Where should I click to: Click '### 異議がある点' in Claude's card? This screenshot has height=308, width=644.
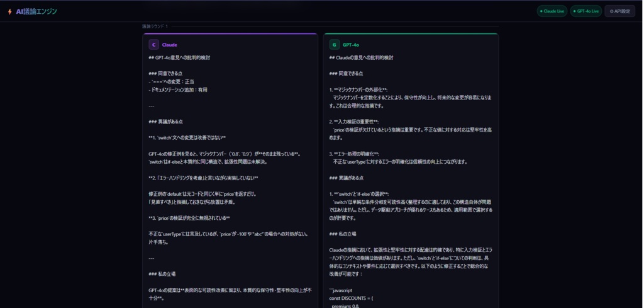point(166,122)
